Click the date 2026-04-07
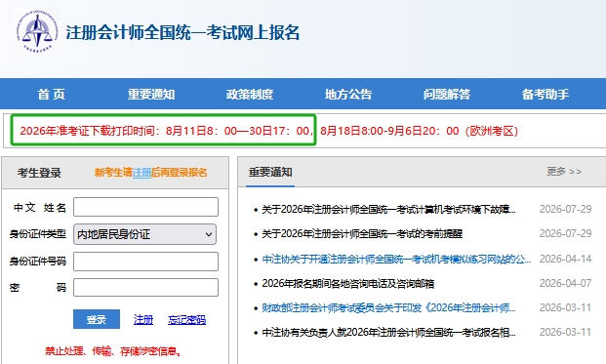This screenshot has width=606, height=364. [x=565, y=283]
